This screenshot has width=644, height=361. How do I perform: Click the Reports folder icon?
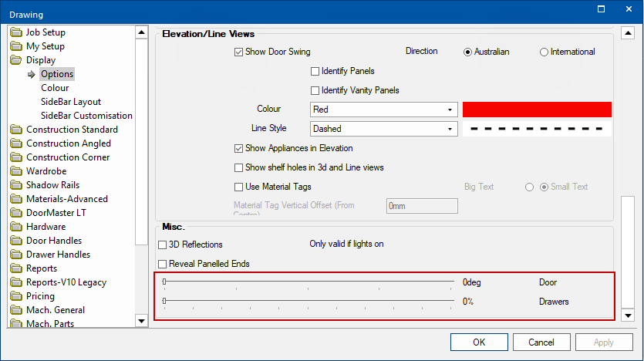pos(16,268)
